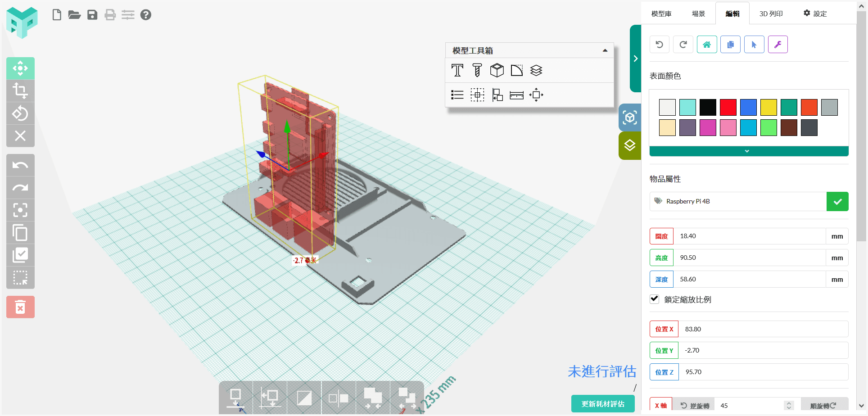The height and width of the screenshot is (416, 868).
Task: Click the cube view orientation toggle on right edge
Action: click(629, 117)
